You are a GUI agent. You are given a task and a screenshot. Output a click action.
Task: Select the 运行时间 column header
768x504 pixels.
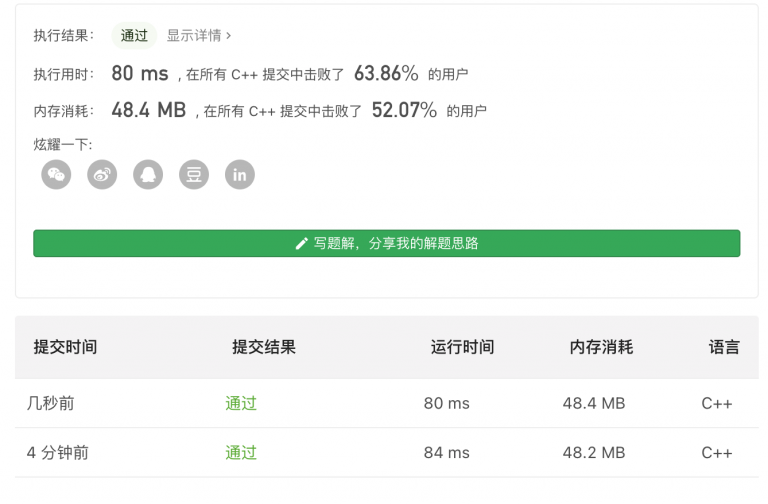462,348
